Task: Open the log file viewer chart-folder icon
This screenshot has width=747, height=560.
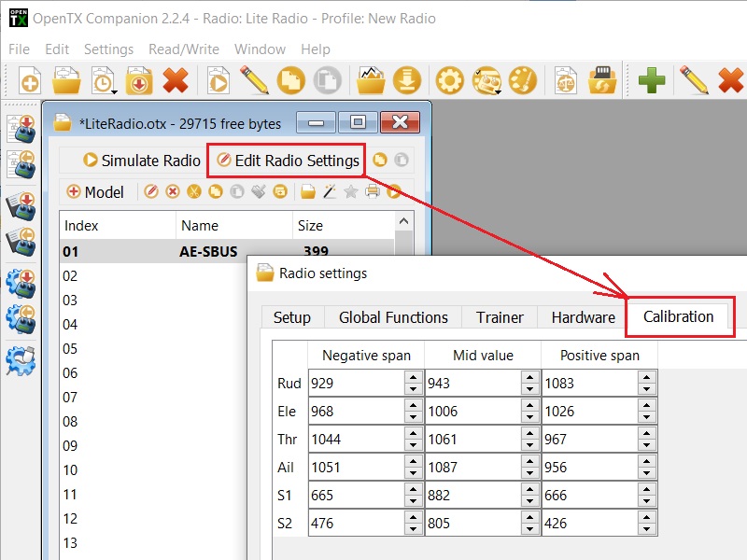Action: click(x=371, y=80)
